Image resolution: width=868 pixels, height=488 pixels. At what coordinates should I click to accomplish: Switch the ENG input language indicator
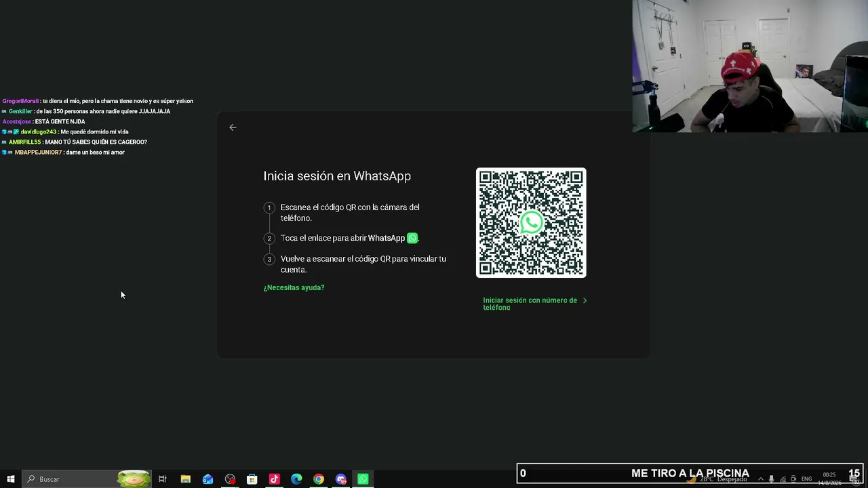click(806, 479)
